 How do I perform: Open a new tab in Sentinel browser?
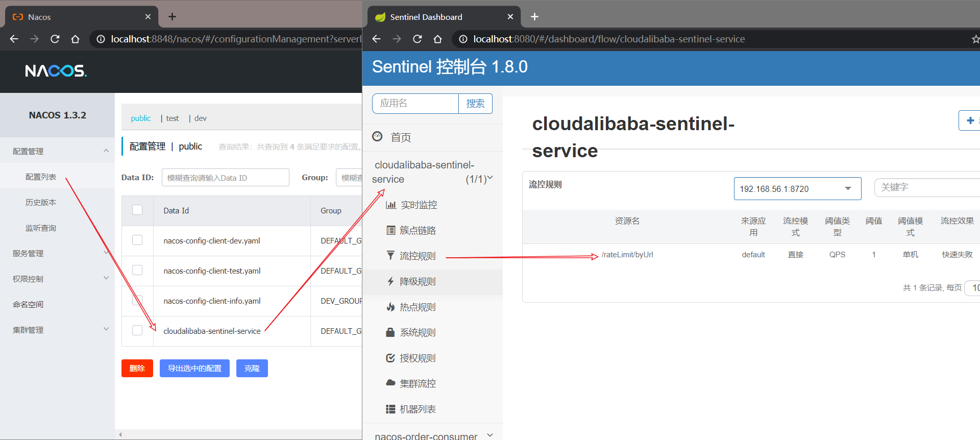pos(534,17)
